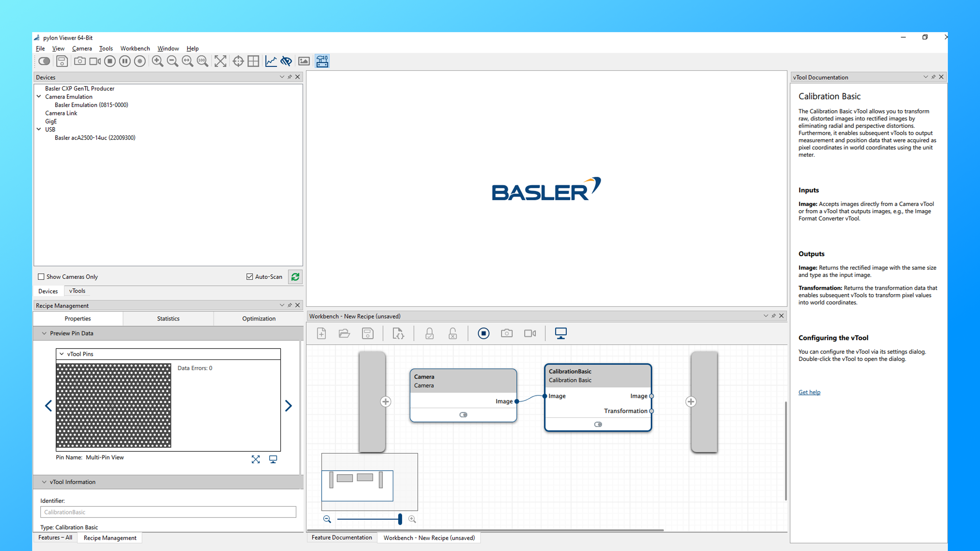Enable Show Cameras Only
This screenshot has height=551, width=980.
click(41, 276)
